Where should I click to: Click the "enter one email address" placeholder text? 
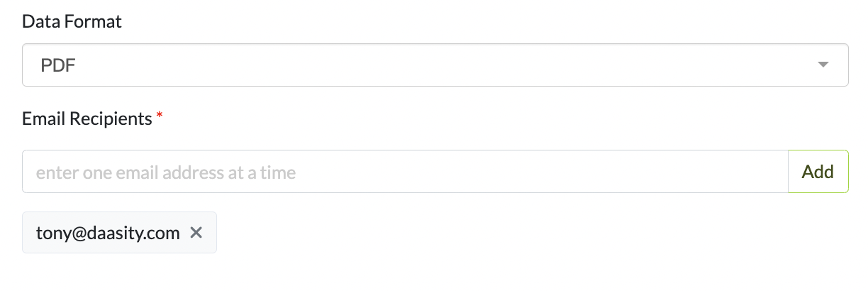click(x=166, y=172)
